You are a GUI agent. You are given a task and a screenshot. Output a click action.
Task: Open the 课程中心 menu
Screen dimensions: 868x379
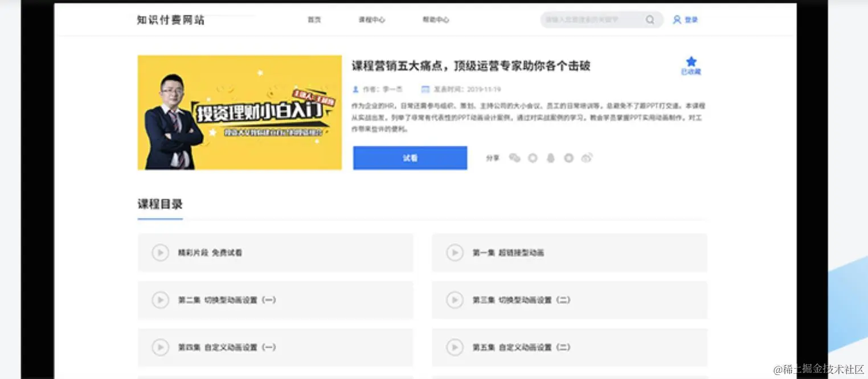click(371, 19)
